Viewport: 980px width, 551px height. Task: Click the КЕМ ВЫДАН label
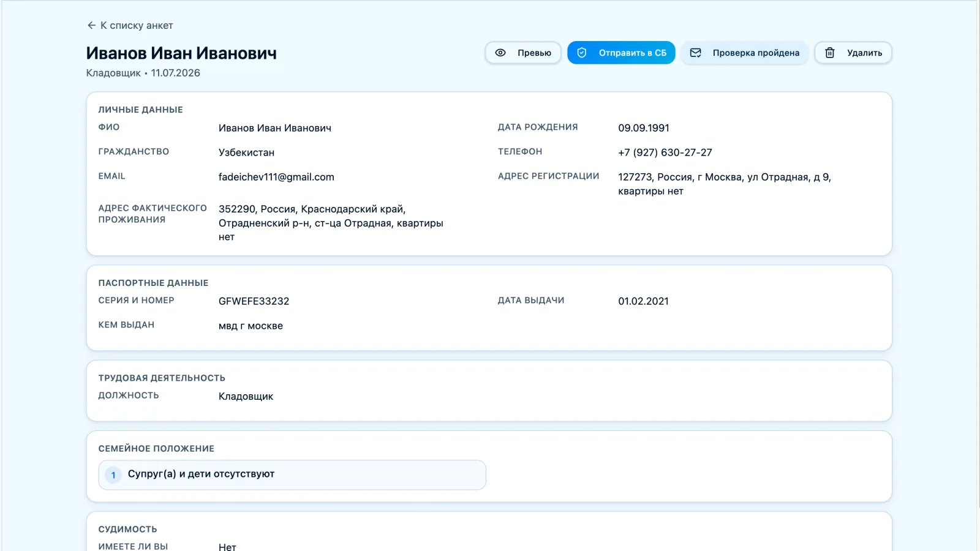[126, 325]
